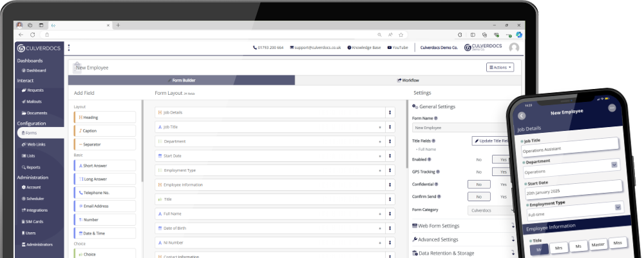This screenshot has width=644, height=258.
Task: Open the Integrations sidebar item
Action: (x=35, y=210)
